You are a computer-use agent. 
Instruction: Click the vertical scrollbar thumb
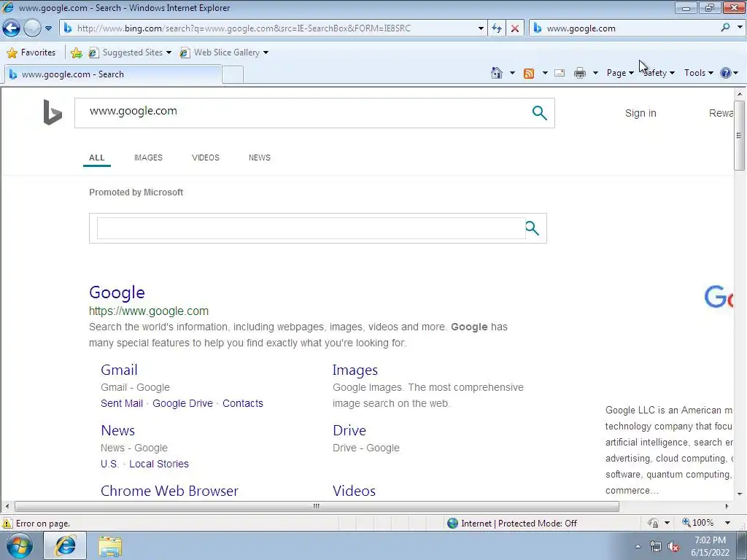(x=739, y=135)
